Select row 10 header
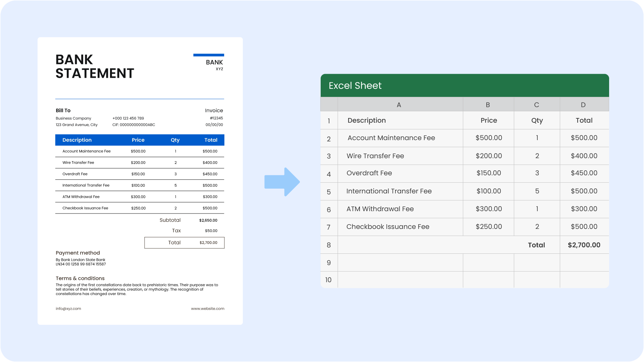 (328, 280)
